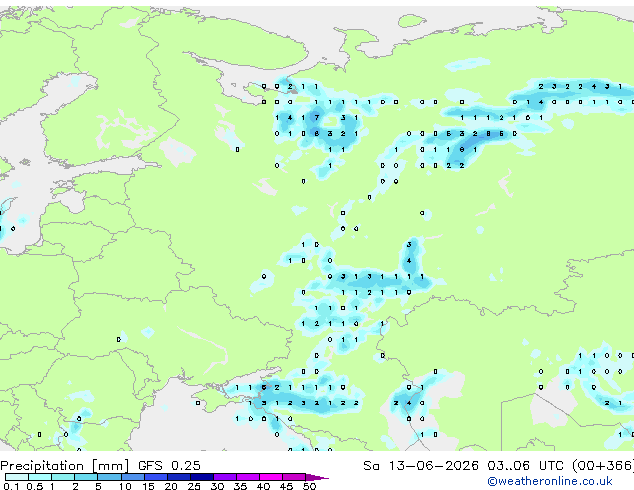Click the '7' precipitation value on map
This screenshot has width=634, height=490.
click(317, 118)
